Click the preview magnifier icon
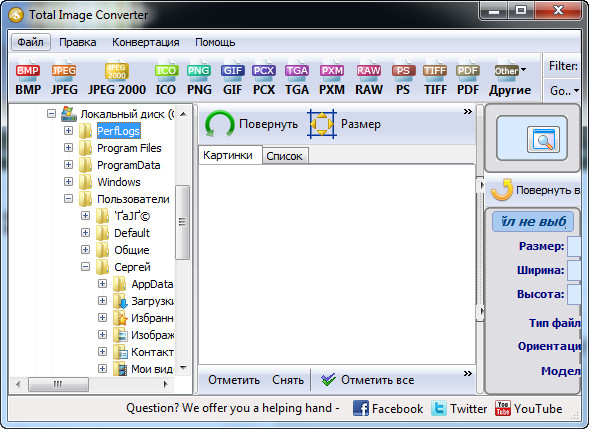Image resolution: width=589 pixels, height=429 pixels. click(x=543, y=139)
